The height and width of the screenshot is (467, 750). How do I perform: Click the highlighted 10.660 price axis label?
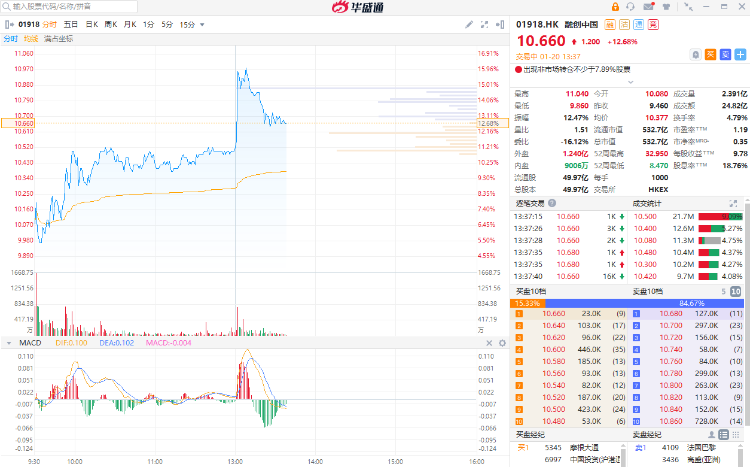tap(16, 123)
